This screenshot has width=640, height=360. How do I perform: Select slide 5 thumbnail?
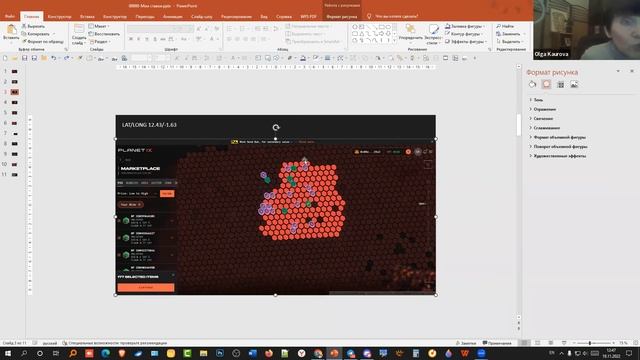pyautogui.click(x=15, y=113)
